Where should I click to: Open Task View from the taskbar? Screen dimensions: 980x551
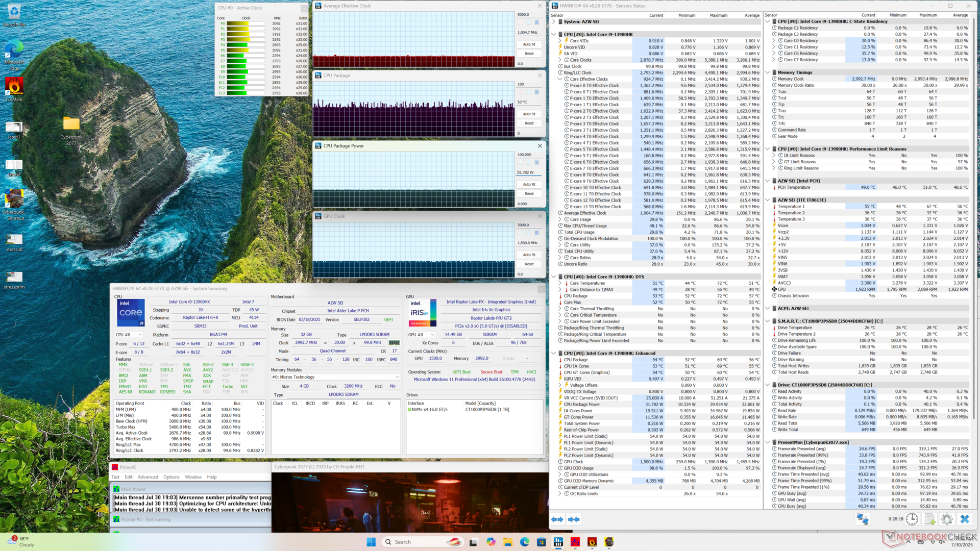coord(474,542)
